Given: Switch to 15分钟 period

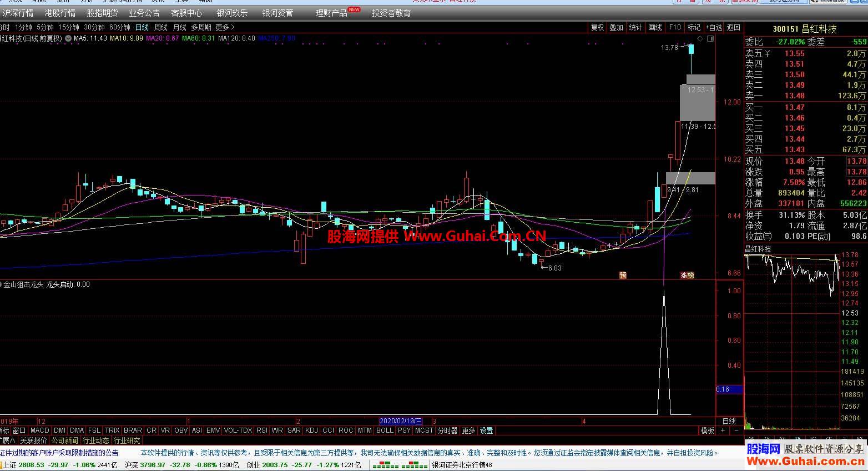Looking at the screenshot, I should coord(69,27).
